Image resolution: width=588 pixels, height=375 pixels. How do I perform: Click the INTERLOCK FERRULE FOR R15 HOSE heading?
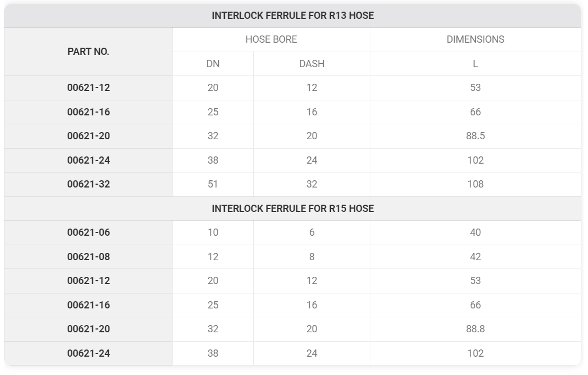click(293, 209)
